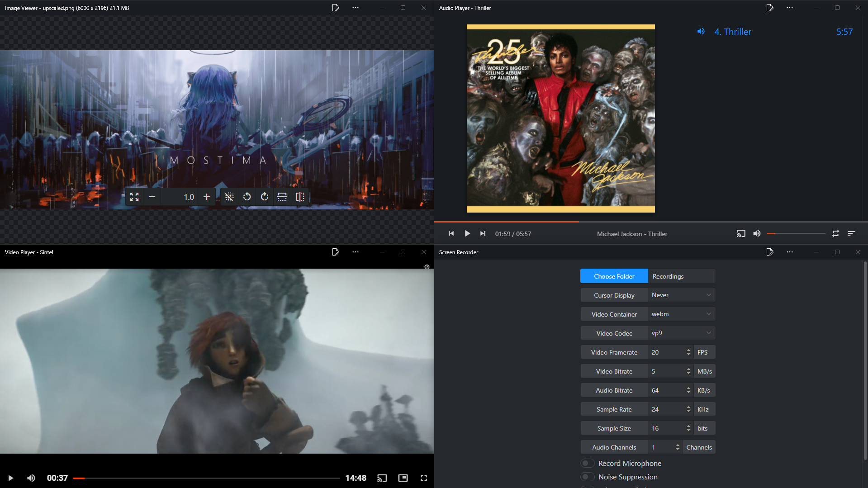868x488 pixels.
Task: Open more options menu in Screen Recorder
Action: click(x=790, y=252)
